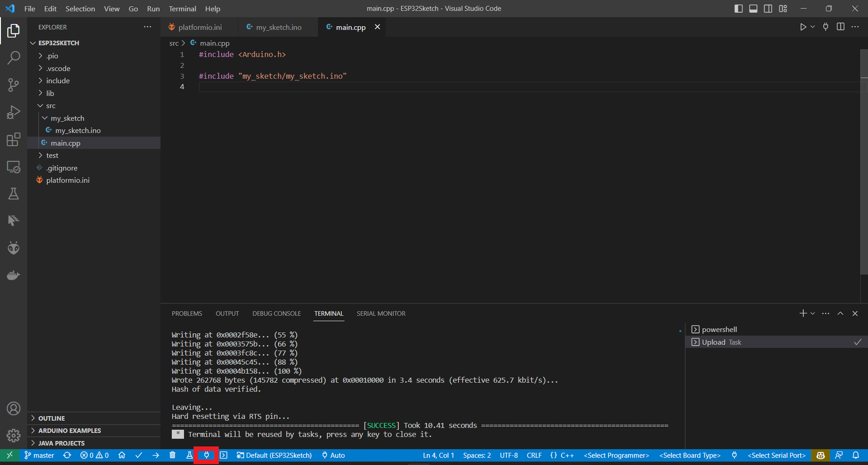The width and height of the screenshot is (868, 465).
Task: Expand the ARDUINO EXAMPLES section
Action: click(69, 430)
